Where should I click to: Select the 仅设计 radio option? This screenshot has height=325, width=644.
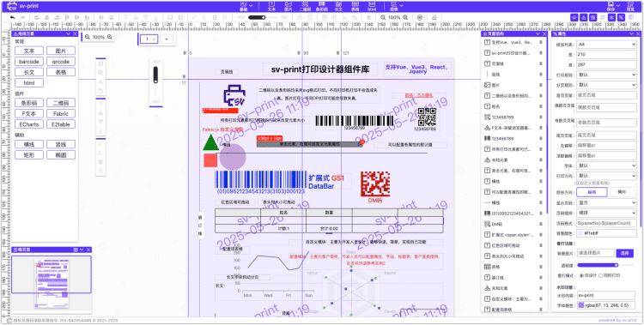(x=587, y=275)
